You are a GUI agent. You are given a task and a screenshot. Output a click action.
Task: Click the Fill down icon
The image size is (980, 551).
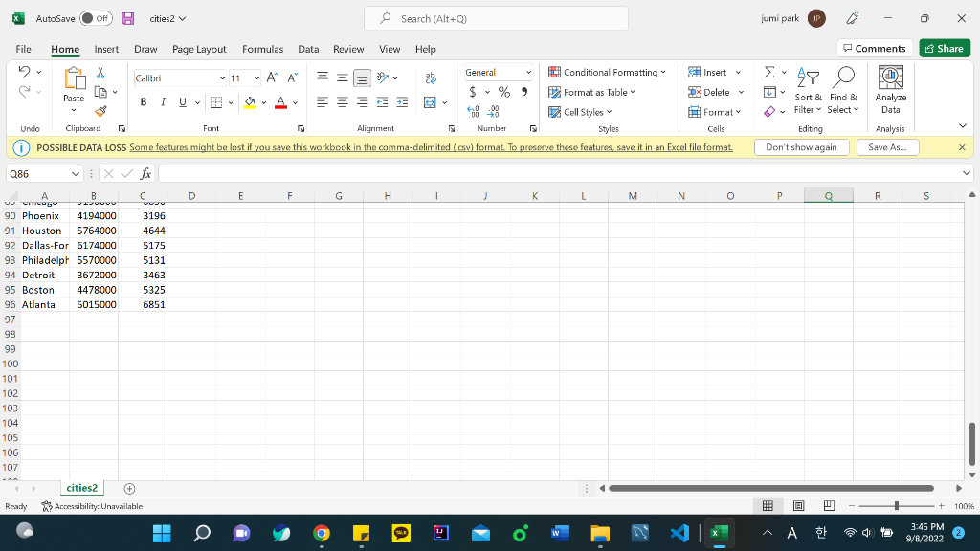click(x=769, y=92)
